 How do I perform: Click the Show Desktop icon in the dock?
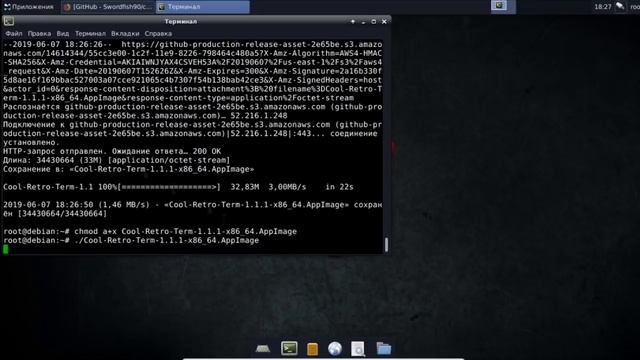click(x=262, y=349)
